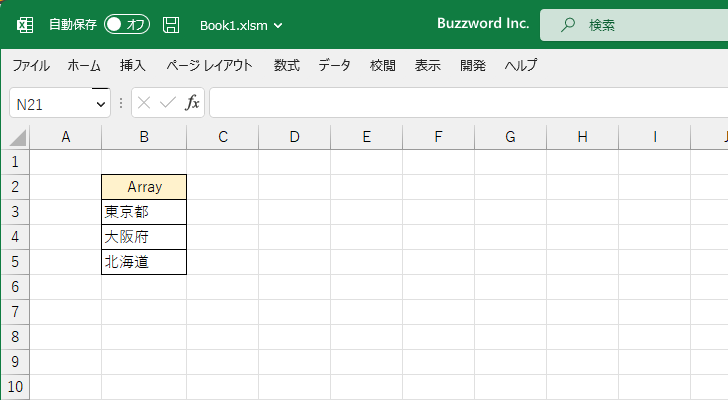
Task: Select column D header
Action: [x=294, y=137]
